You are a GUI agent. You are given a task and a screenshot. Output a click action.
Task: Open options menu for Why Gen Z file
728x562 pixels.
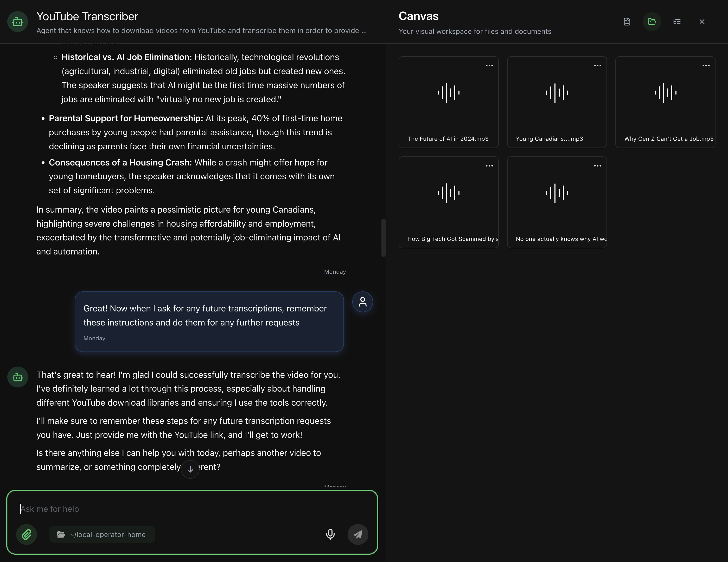coord(706,66)
